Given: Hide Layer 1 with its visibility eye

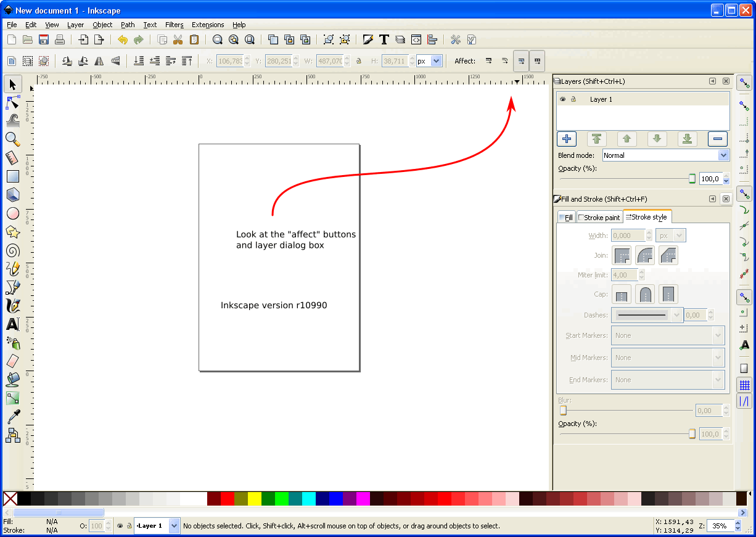Looking at the screenshot, I should point(562,99).
